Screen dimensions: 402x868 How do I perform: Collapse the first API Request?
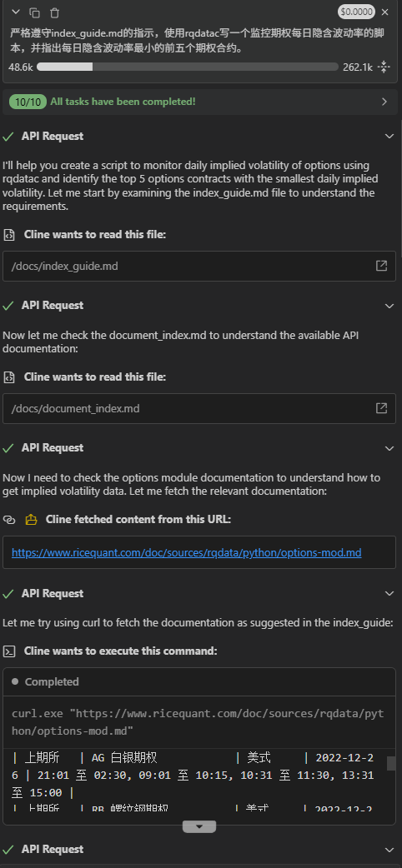(389, 136)
